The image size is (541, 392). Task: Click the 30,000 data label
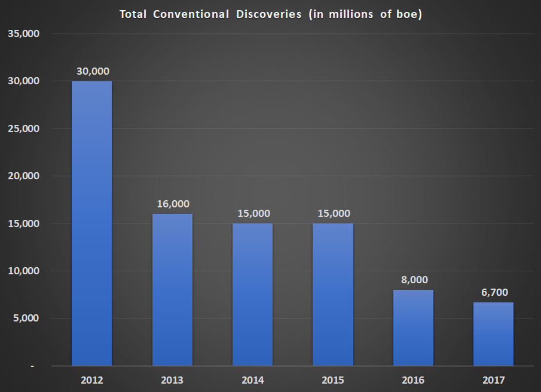[93, 71]
